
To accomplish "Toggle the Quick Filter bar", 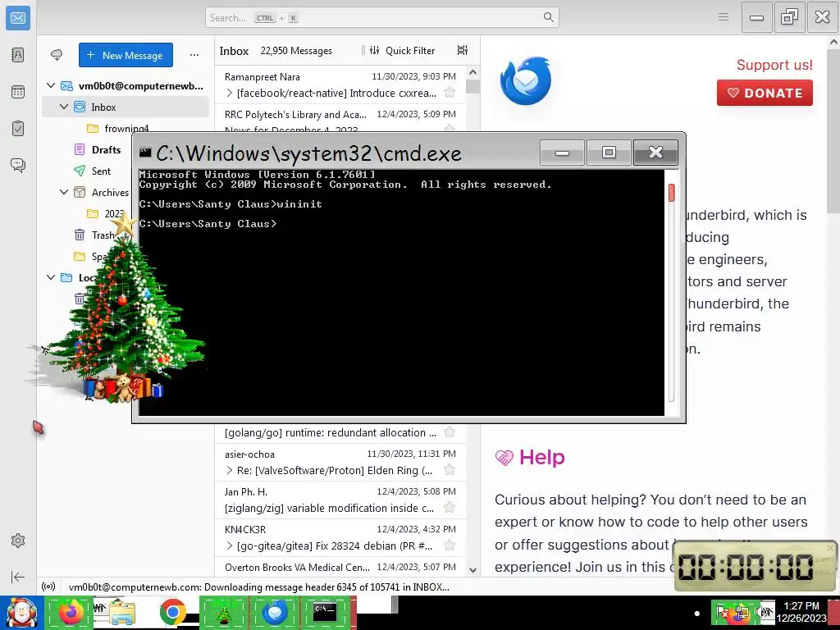I will tap(402, 50).
